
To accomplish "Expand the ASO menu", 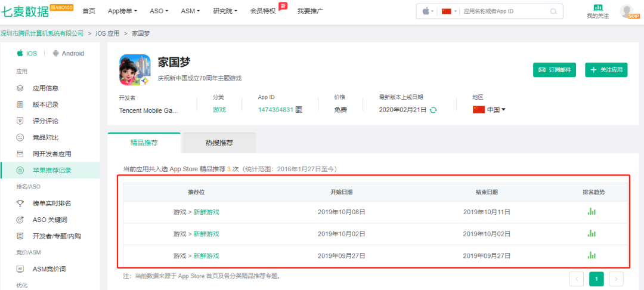I will (x=159, y=11).
